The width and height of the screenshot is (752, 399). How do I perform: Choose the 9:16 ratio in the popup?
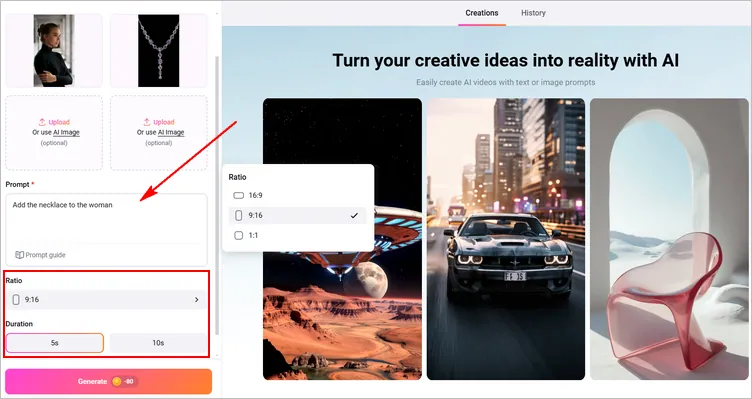coord(297,216)
